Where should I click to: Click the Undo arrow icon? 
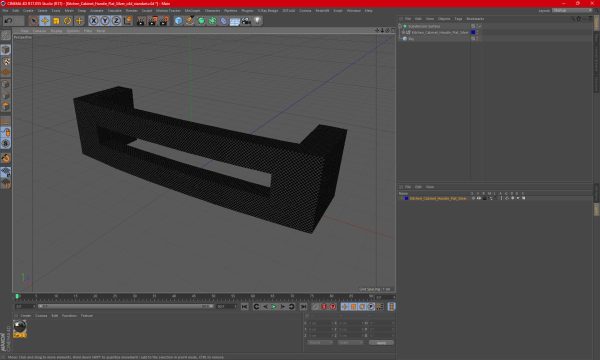(x=8, y=21)
